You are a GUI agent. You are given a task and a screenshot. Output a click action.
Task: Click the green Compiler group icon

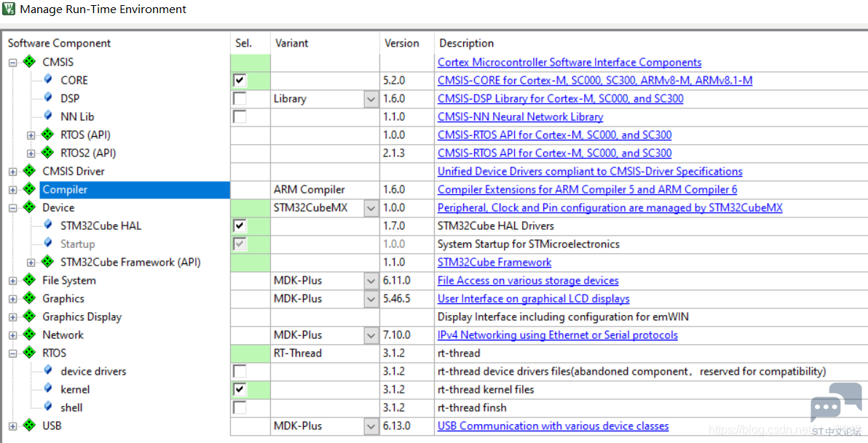pos(30,189)
